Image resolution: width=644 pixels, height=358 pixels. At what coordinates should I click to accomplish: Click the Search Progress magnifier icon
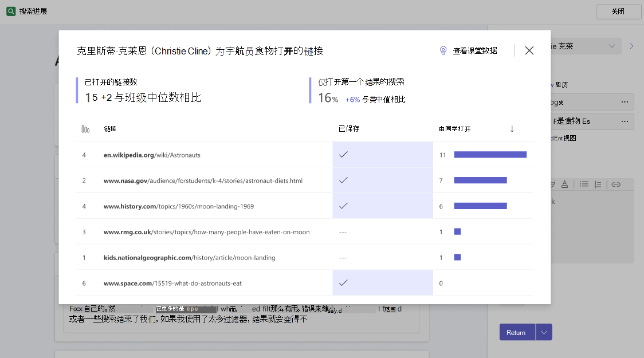(11, 11)
